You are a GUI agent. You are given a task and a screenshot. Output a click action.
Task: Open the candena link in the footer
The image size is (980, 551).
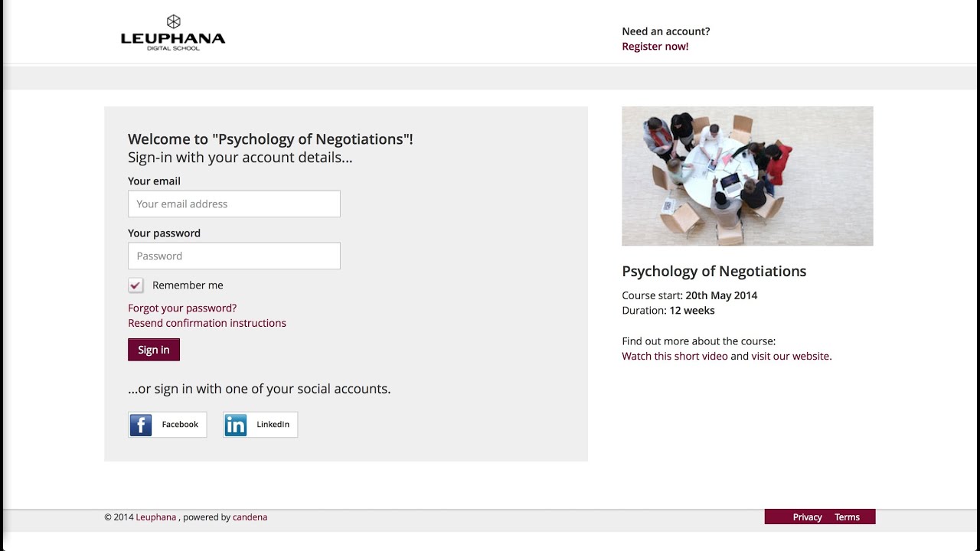pos(250,517)
